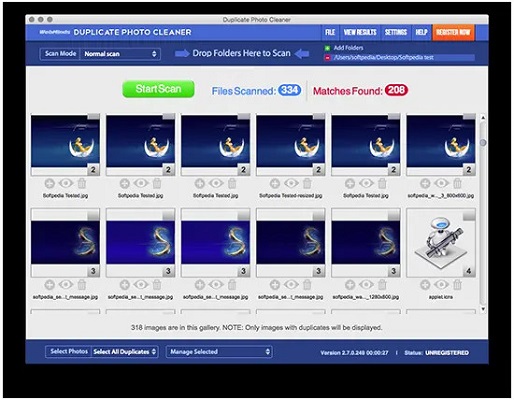Click the eye icon under the 1280x800.jpg image
The width and height of the screenshot is (514, 400).
pyautogui.click(x=366, y=285)
